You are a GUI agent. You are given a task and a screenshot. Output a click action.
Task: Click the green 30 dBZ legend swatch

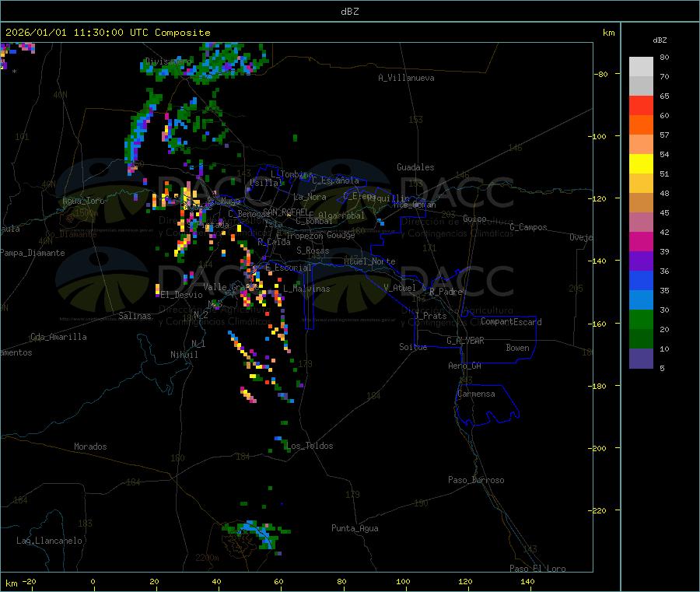point(641,320)
